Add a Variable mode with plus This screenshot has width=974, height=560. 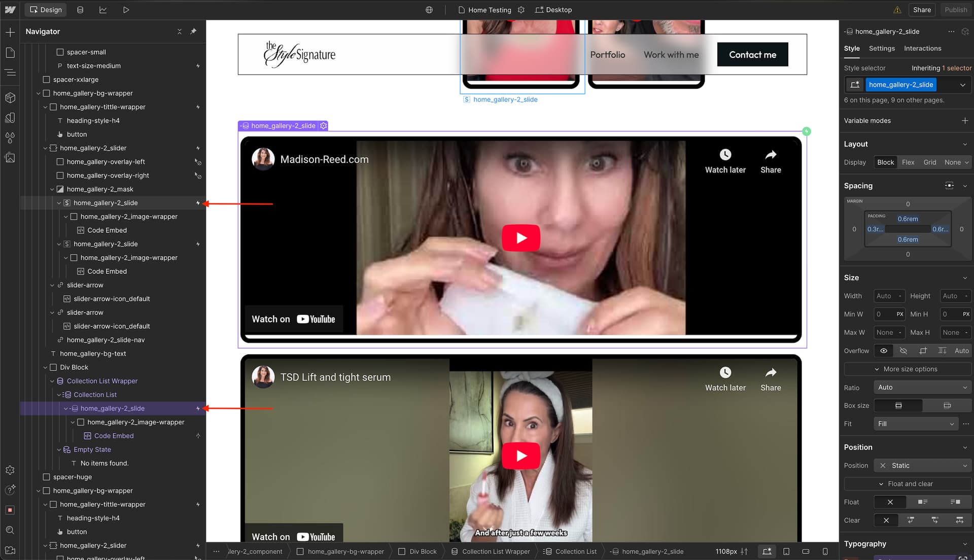[x=965, y=121]
